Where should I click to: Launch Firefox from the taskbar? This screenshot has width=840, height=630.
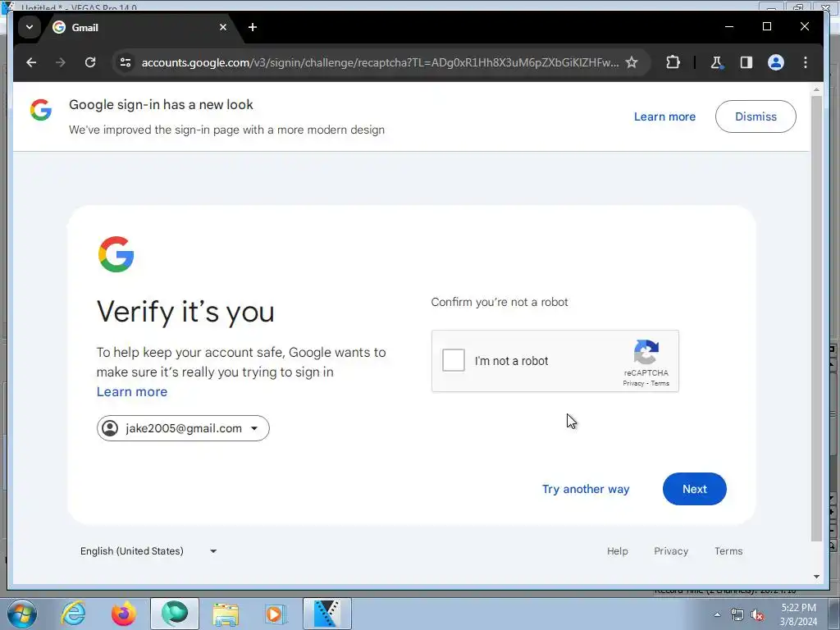[123, 614]
